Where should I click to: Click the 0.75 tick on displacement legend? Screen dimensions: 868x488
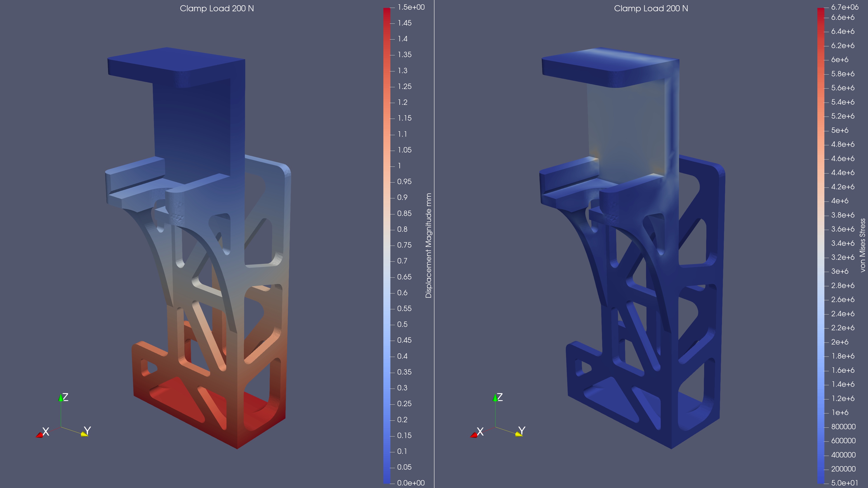tap(404, 245)
